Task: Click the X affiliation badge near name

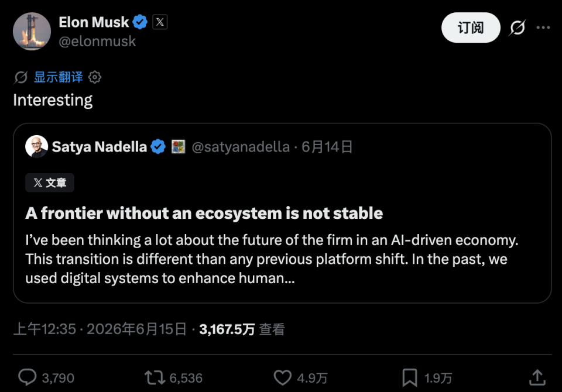Action: pos(160,22)
